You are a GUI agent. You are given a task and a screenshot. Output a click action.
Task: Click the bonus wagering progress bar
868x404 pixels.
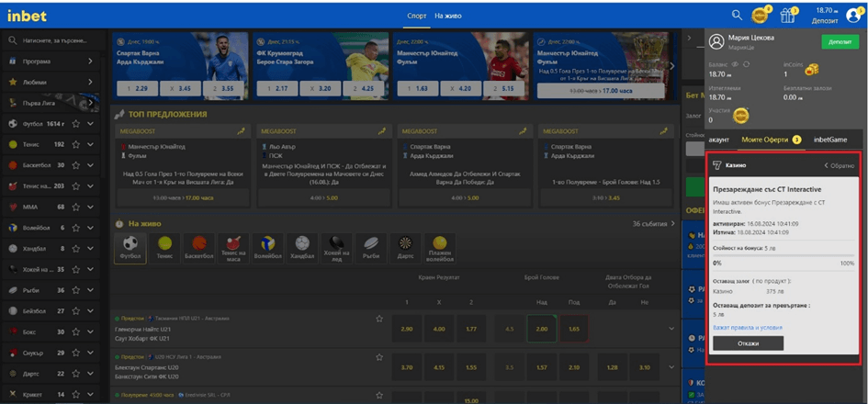[783, 256]
